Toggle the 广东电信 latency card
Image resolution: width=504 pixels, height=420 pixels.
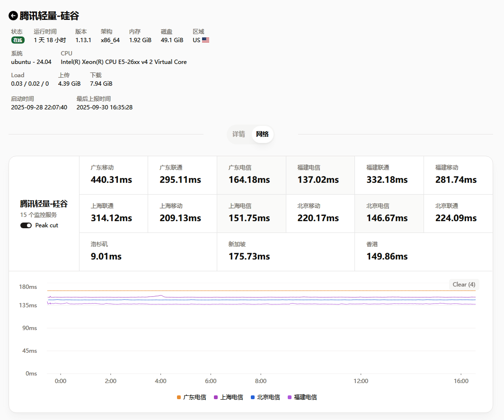(251, 175)
